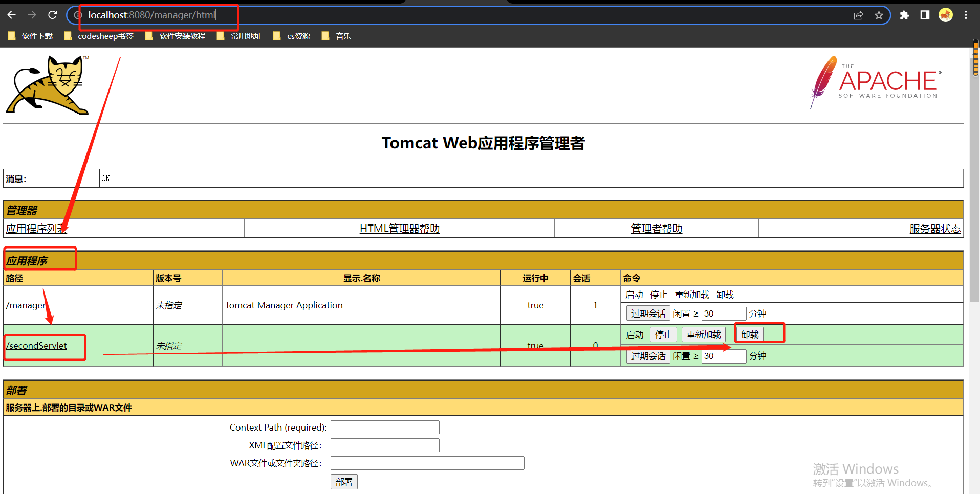Viewport: 980px width, 494px height.
Task: Open the 常用地址 bookmark folder
Action: [239, 36]
